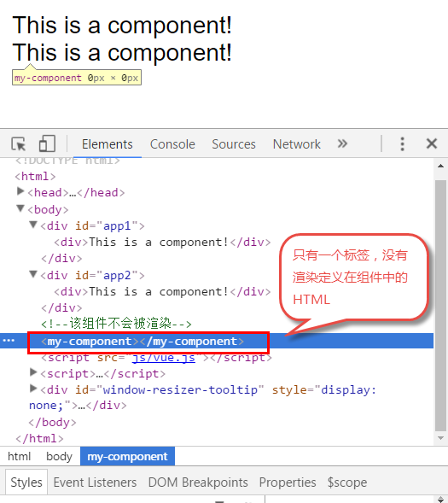The width and height of the screenshot is (448, 503).
Task: Select the green HTML comment row
Action: point(116,324)
